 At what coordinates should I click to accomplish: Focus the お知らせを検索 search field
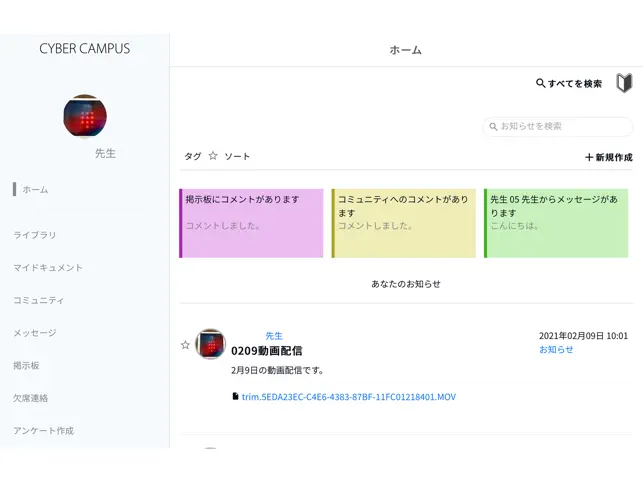tap(558, 126)
